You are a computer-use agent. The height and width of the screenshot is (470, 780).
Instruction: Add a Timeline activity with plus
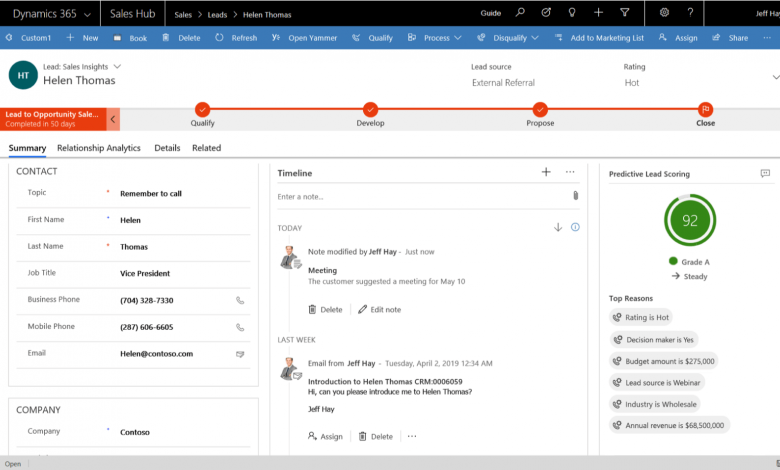[546, 172]
